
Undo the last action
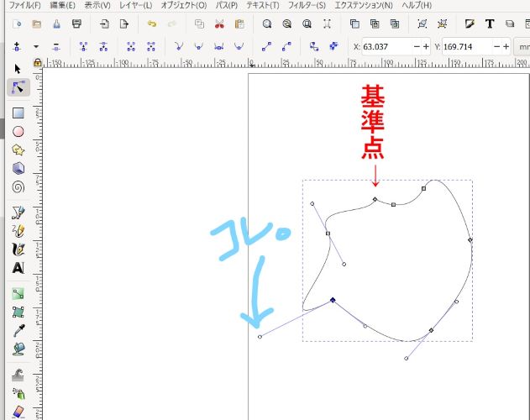(152, 24)
